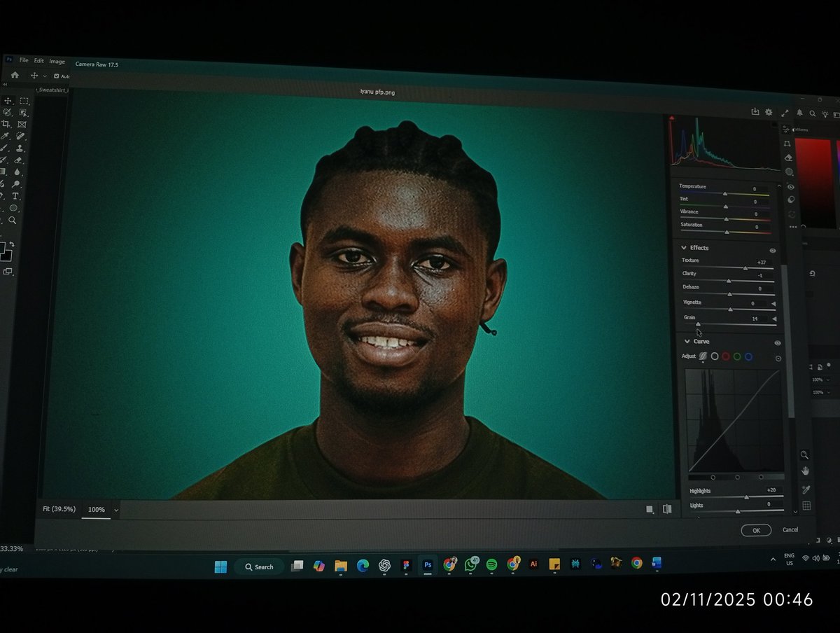The height and width of the screenshot is (633, 840).
Task: Select the Spot Healing Brush tool
Action: (21, 136)
